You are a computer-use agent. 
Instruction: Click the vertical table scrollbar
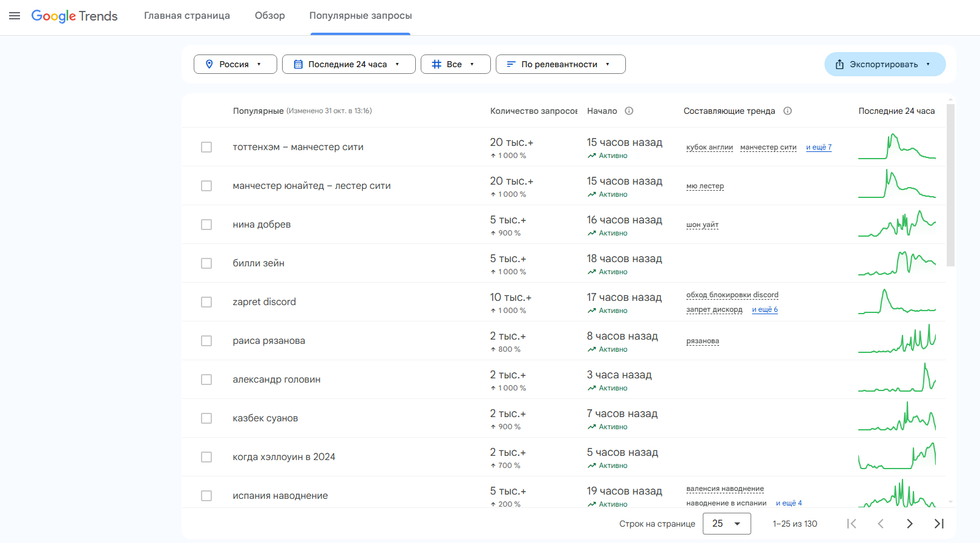click(950, 185)
